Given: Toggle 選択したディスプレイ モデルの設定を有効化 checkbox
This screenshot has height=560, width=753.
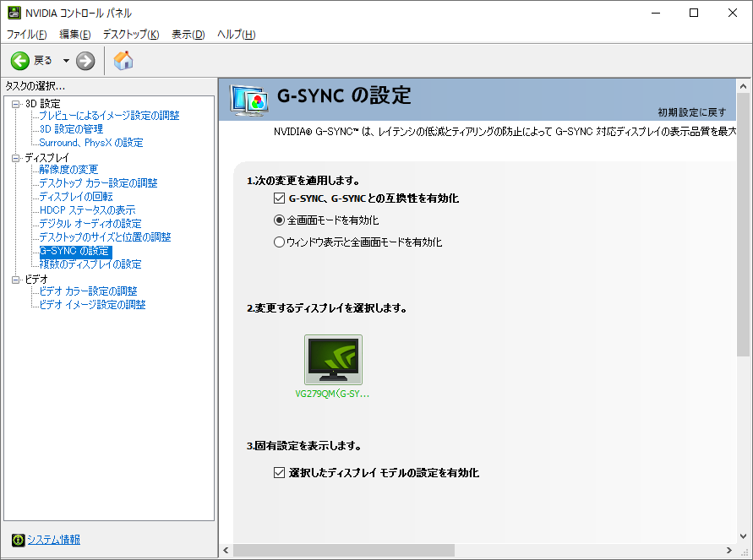Looking at the screenshot, I should [280, 473].
